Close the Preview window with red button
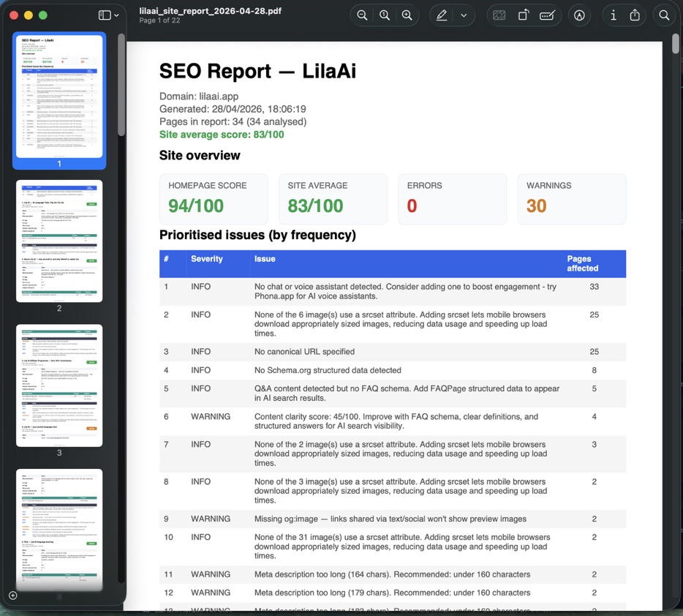Screen dimensions: 683x616 pyautogui.click(x=14, y=15)
